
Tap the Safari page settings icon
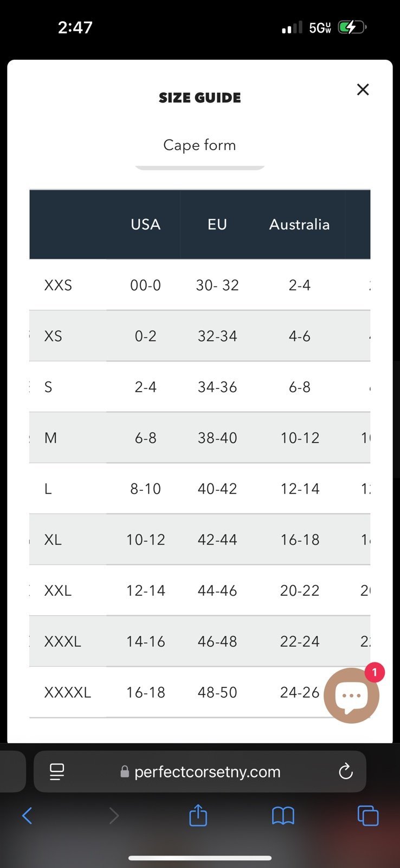point(57,771)
